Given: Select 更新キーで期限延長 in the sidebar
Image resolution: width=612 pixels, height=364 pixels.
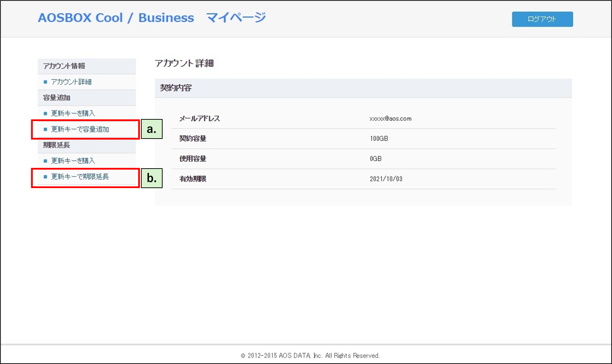Looking at the screenshot, I should [80, 177].
